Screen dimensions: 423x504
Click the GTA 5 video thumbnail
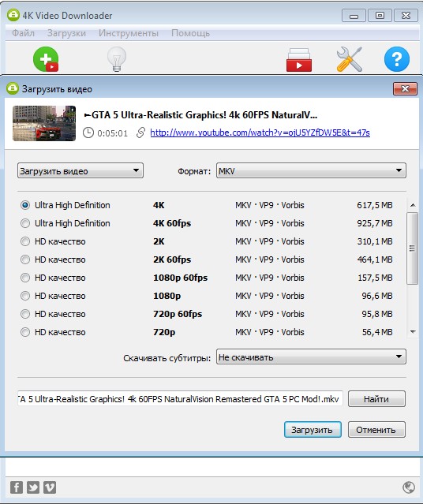(x=44, y=123)
